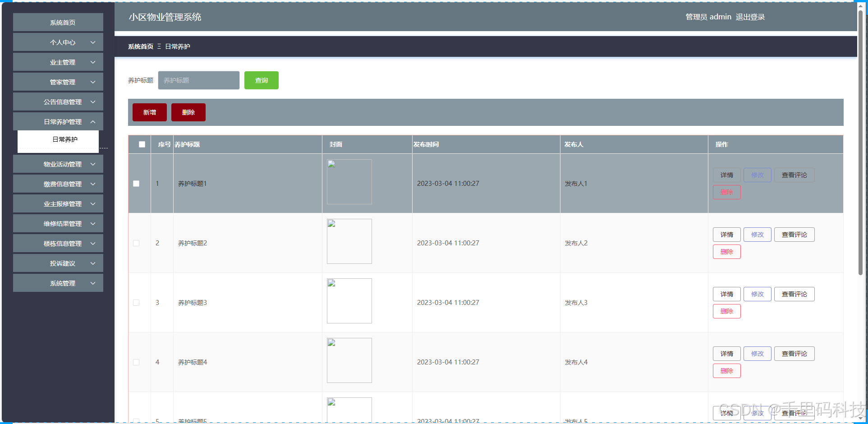Check the checkbox for row 养护标题3

(136, 303)
